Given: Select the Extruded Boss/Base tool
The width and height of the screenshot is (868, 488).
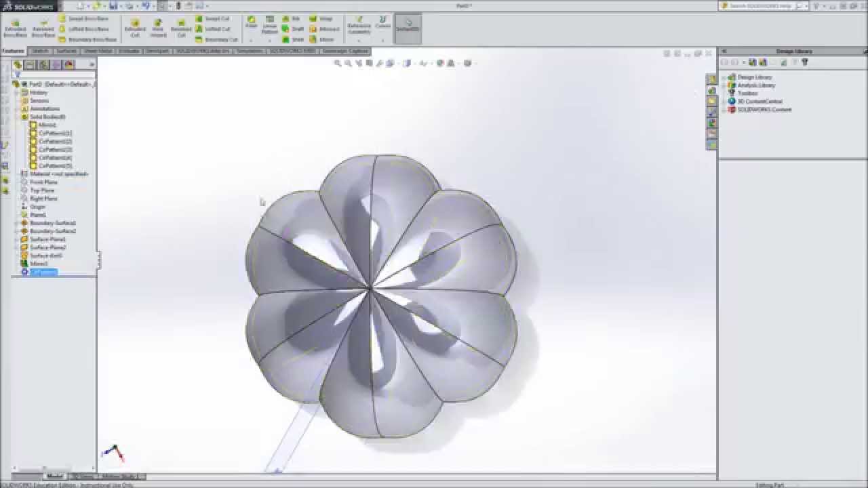Looking at the screenshot, I should click(x=15, y=28).
